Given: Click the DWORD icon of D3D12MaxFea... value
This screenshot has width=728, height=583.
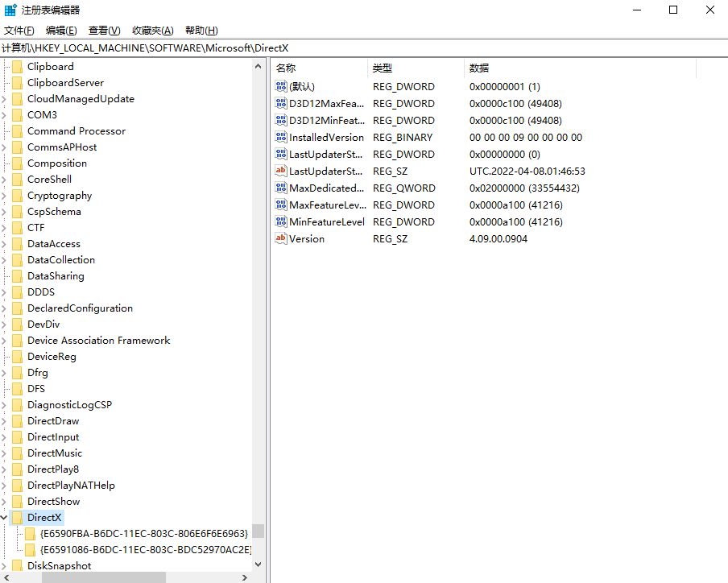Looking at the screenshot, I should pyautogui.click(x=281, y=103).
